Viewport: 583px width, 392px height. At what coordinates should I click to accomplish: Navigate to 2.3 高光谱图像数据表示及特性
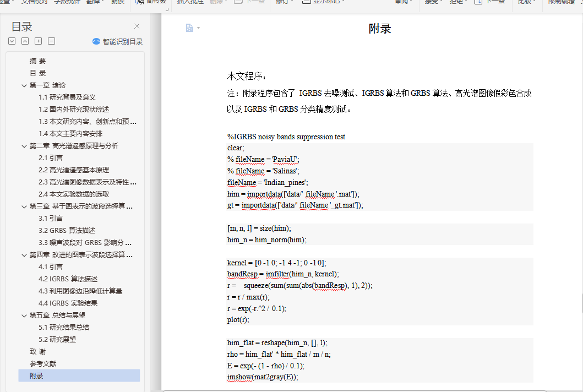point(88,182)
